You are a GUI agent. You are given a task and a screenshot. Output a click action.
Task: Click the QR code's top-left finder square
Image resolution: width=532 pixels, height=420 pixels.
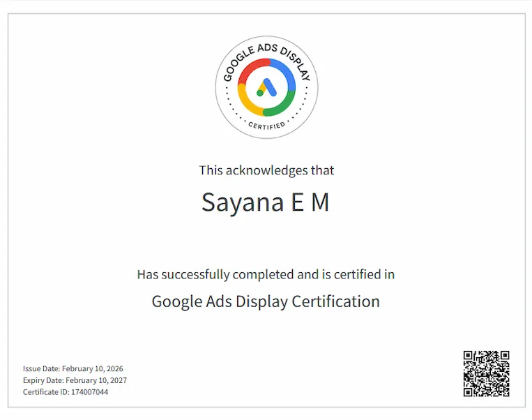coord(469,357)
